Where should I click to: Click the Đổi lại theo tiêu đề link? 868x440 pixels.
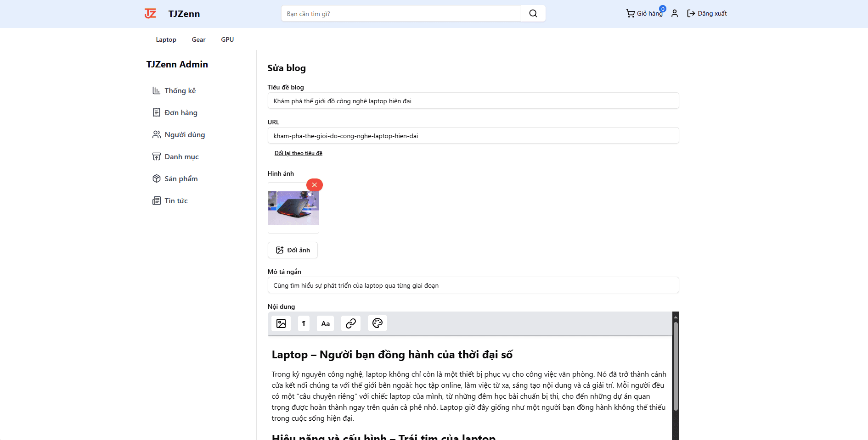(x=299, y=153)
